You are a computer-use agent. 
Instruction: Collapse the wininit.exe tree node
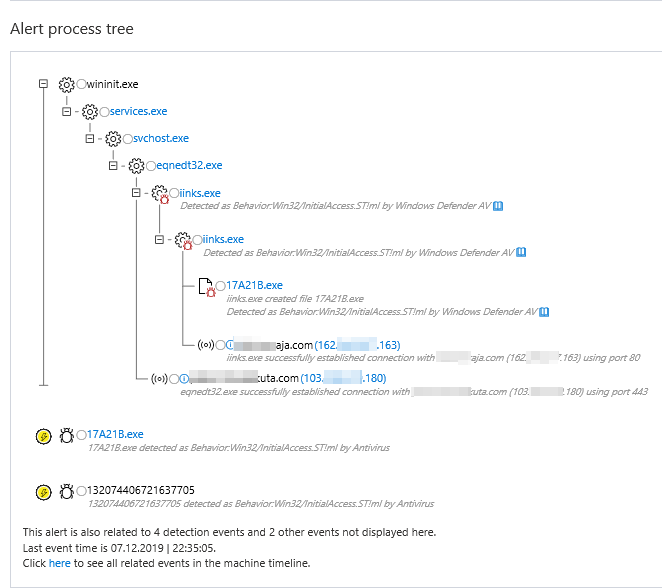[43, 84]
